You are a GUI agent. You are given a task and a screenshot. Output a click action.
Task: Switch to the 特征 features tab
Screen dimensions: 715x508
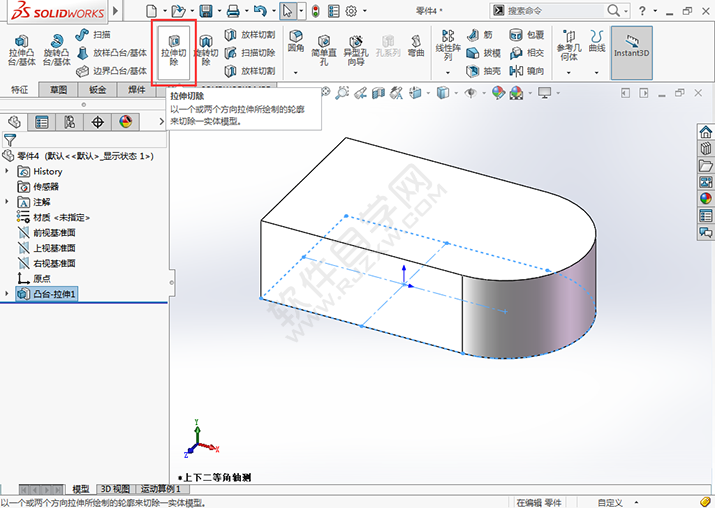(x=20, y=90)
